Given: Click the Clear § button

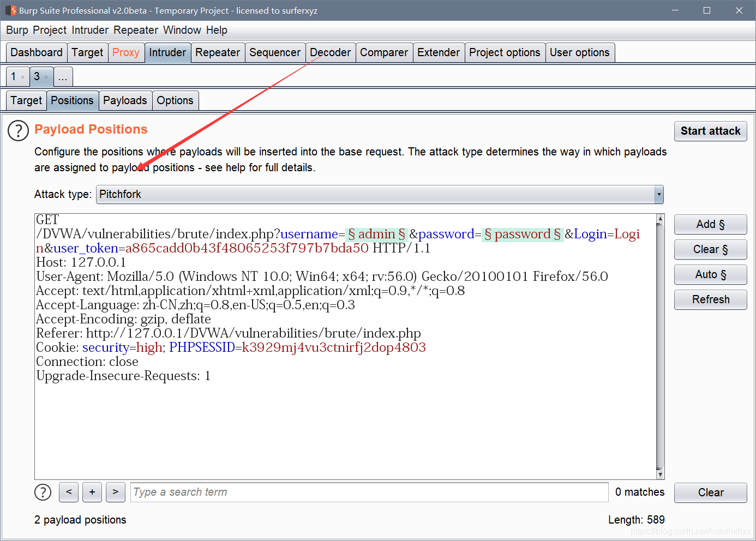Looking at the screenshot, I should (710, 249).
